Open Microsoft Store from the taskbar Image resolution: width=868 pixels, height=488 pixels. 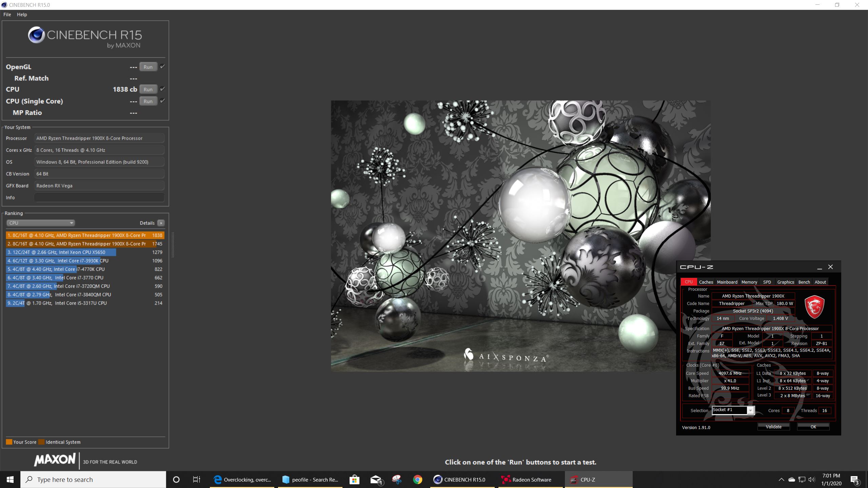(x=354, y=480)
